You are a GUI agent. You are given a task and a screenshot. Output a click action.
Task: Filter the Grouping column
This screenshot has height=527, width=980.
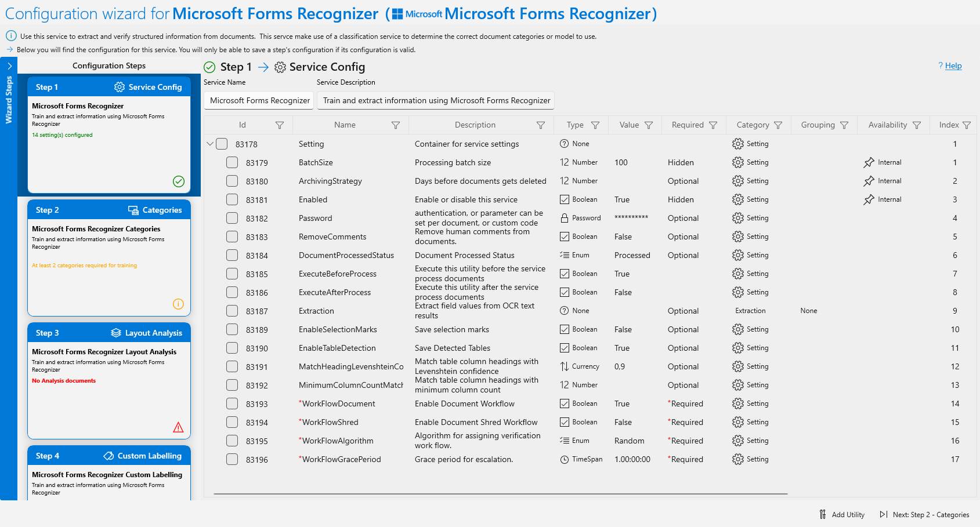click(844, 125)
